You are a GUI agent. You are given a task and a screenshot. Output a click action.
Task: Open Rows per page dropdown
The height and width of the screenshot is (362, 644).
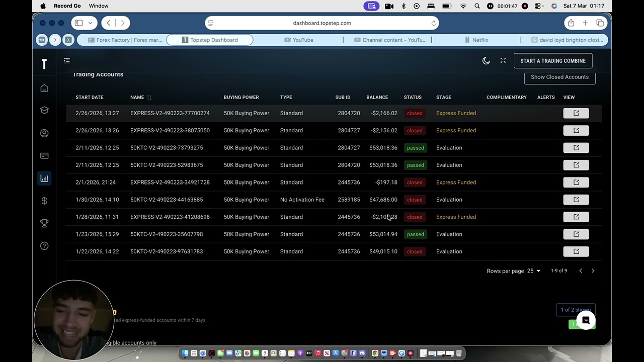tap(534, 271)
